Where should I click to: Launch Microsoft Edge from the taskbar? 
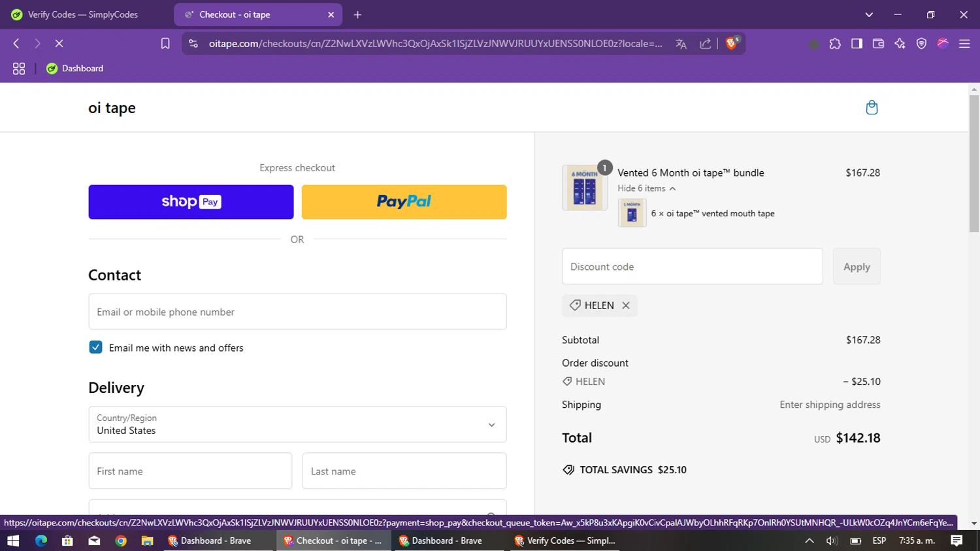pos(41,541)
